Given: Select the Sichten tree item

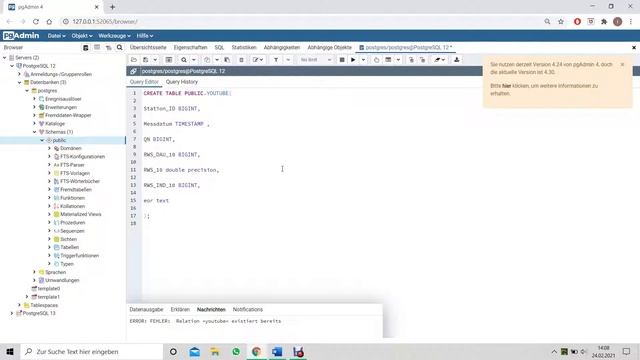Looking at the screenshot, I should [68, 239].
